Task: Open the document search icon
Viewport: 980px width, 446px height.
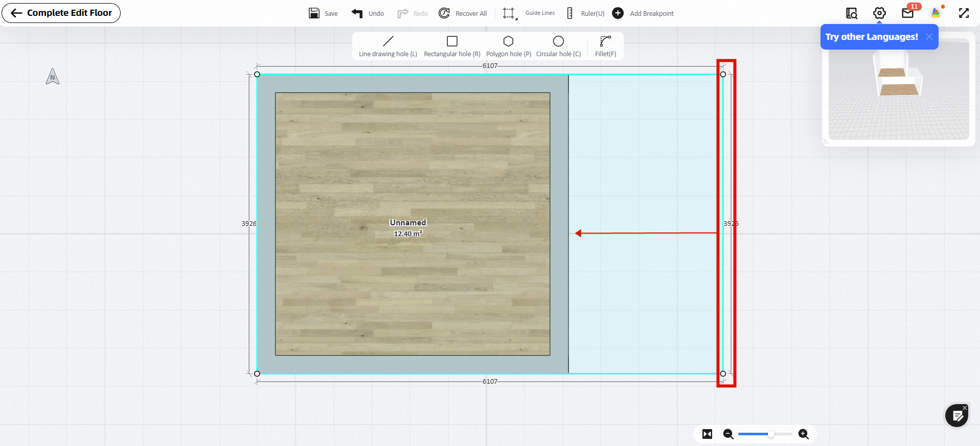Action: pyautogui.click(x=851, y=13)
